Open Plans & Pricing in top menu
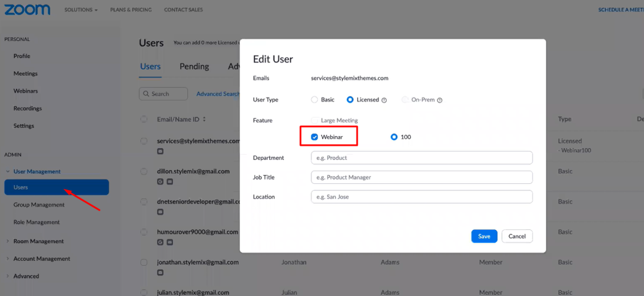The height and width of the screenshot is (296, 644). click(130, 10)
